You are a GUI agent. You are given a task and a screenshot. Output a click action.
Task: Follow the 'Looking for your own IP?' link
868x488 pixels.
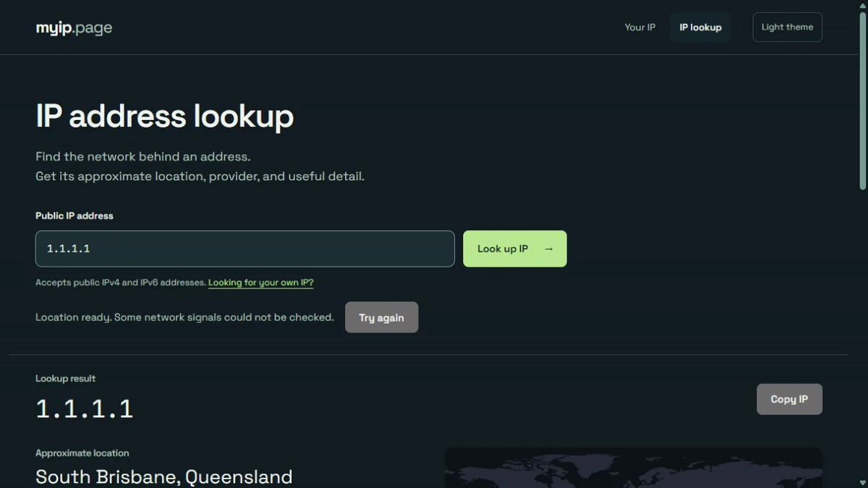tap(261, 283)
